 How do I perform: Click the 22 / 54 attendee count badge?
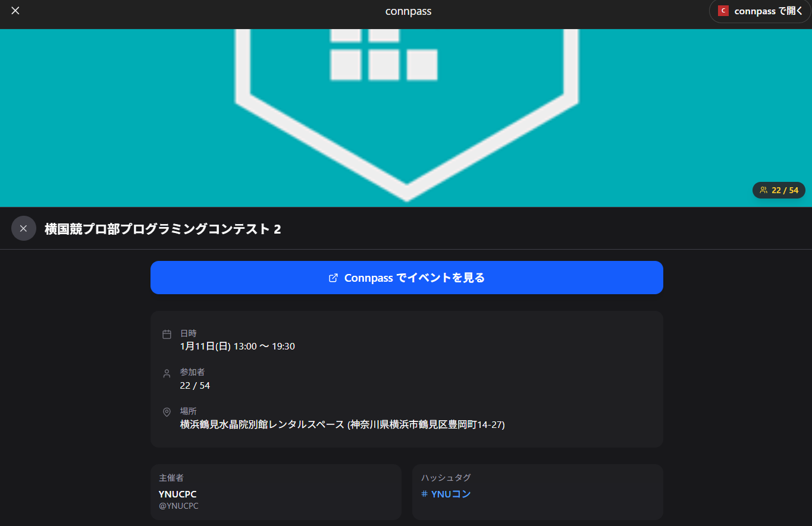pos(779,190)
